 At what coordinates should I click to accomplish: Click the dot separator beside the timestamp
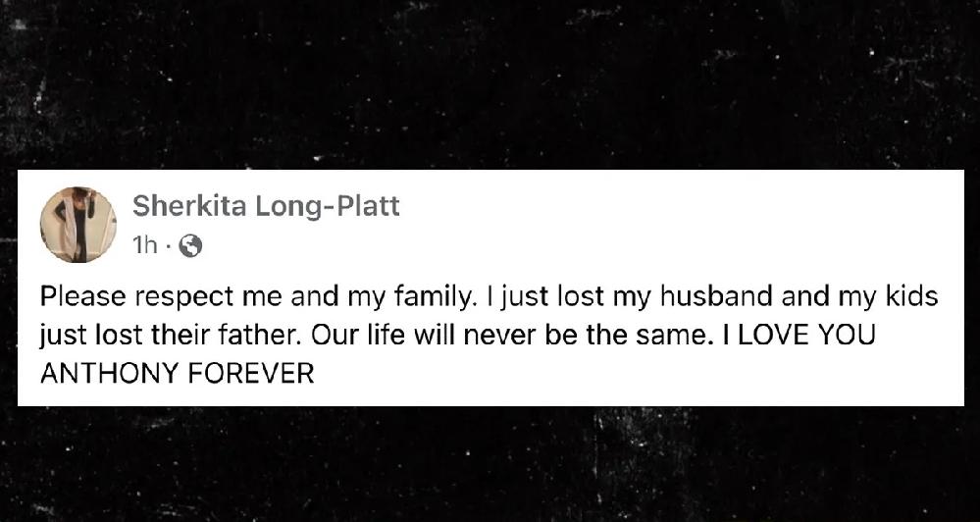pos(168,248)
